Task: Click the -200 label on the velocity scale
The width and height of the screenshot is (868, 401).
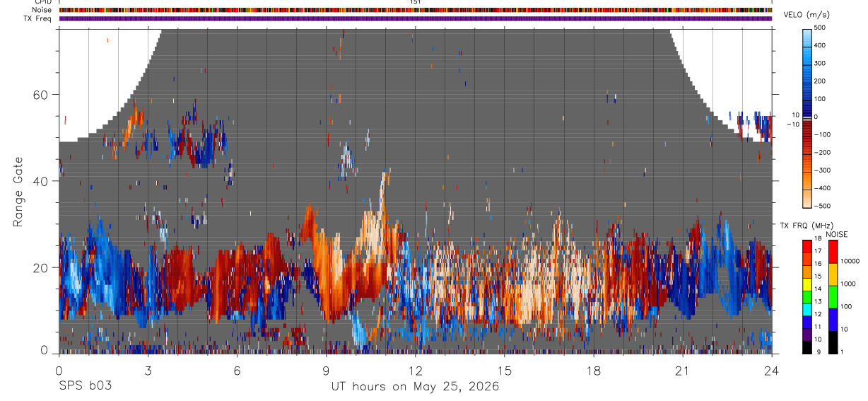Action: (823, 152)
